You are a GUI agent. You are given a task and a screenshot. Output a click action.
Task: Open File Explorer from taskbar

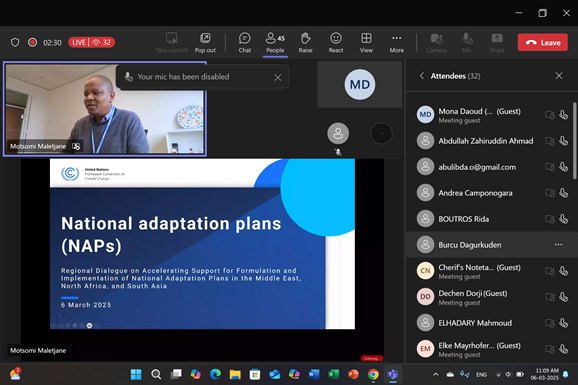[235, 374]
